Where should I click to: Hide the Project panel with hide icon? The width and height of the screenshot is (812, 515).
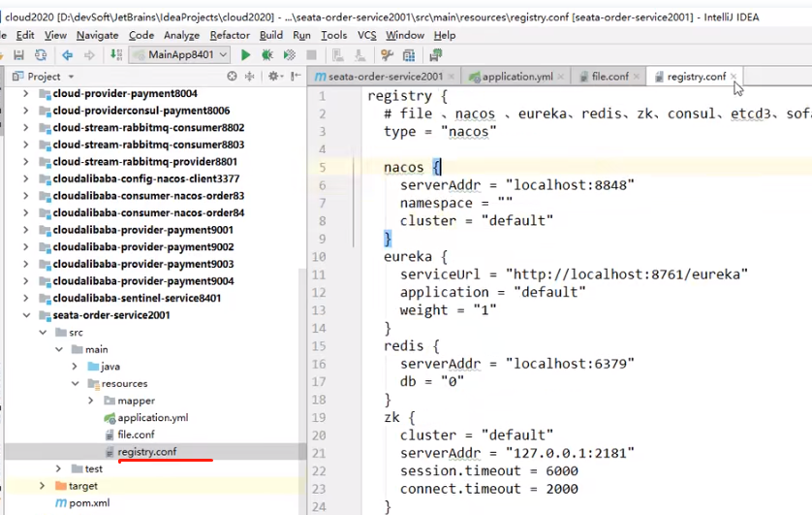(x=296, y=77)
